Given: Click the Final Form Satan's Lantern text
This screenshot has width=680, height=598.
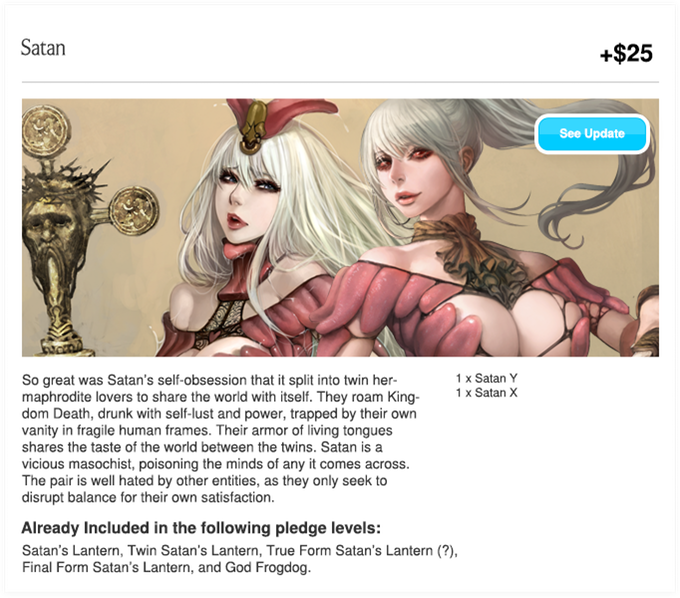Looking at the screenshot, I should click(106, 567).
